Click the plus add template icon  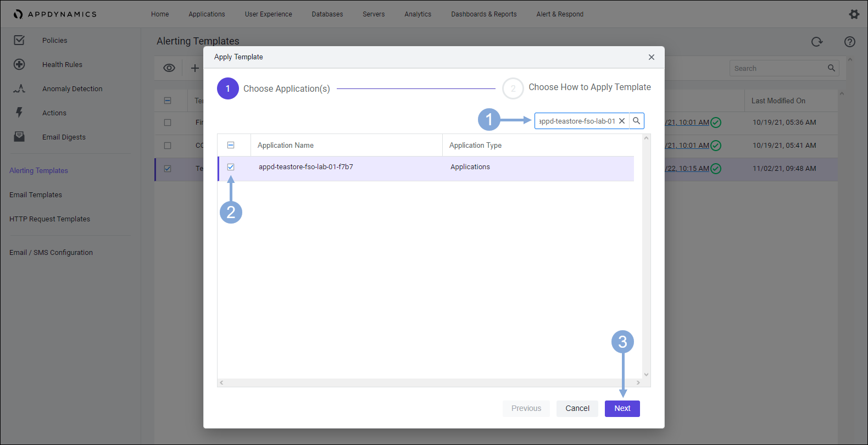pyautogui.click(x=194, y=68)
